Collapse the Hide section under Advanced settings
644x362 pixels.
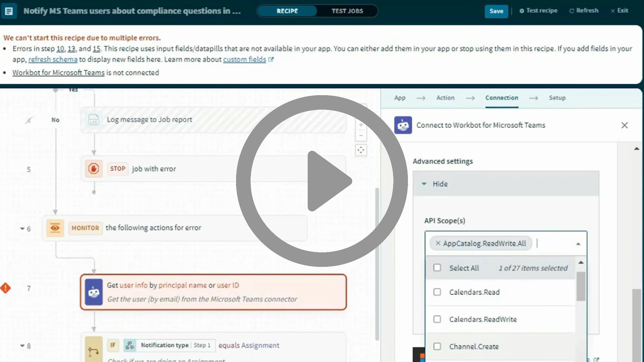click(424, 184)
